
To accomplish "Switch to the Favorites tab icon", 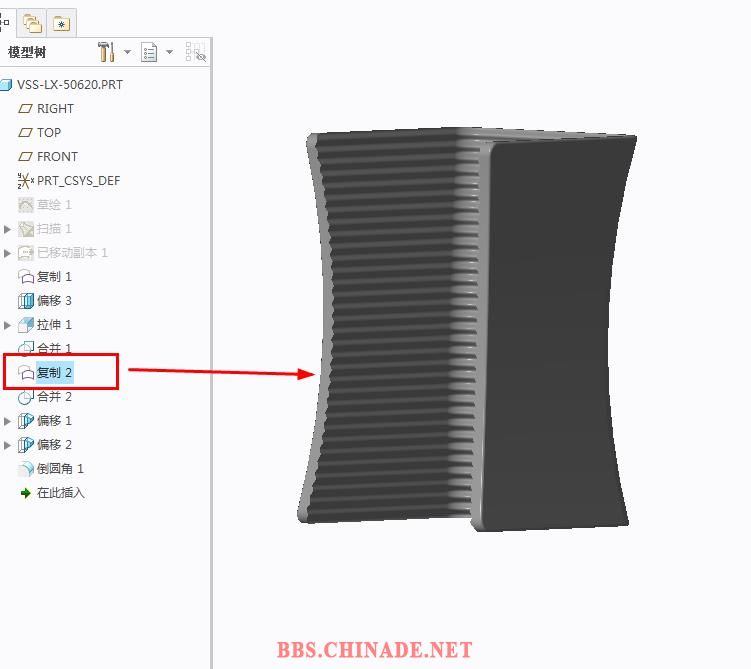I will pyautogui.click(x=61, y=23).
